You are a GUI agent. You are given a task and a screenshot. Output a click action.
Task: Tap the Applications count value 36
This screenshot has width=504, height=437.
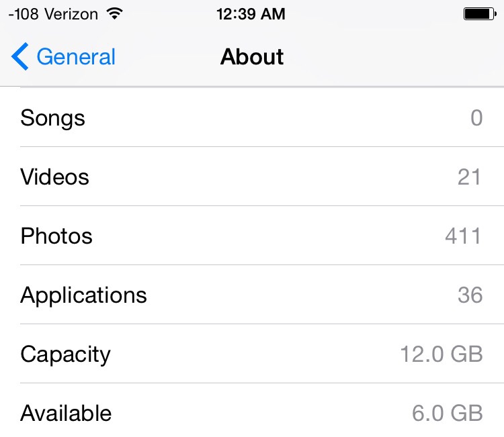[470, 295]
